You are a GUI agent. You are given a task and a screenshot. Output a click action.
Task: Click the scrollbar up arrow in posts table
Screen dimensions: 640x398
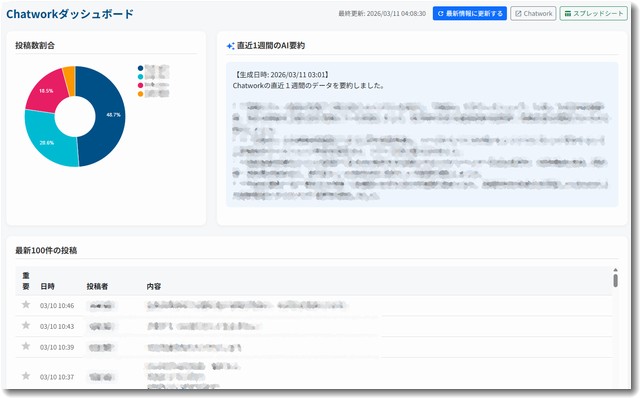615,270
